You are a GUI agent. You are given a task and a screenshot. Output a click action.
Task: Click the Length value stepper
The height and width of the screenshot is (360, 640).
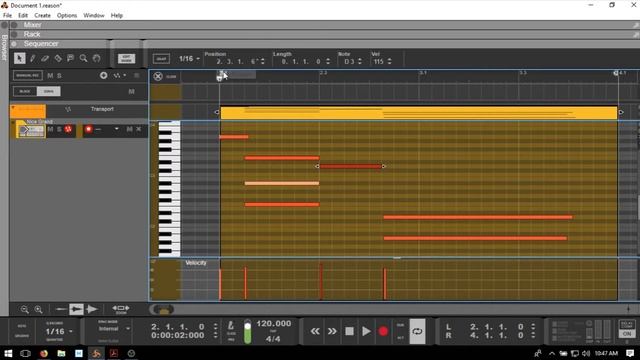[328, 62]
